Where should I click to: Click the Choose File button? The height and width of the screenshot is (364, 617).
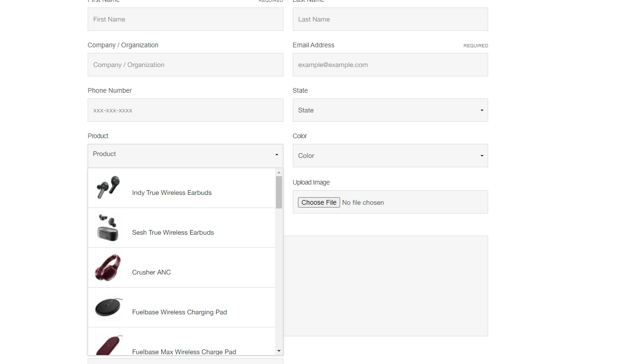[319, 202]
